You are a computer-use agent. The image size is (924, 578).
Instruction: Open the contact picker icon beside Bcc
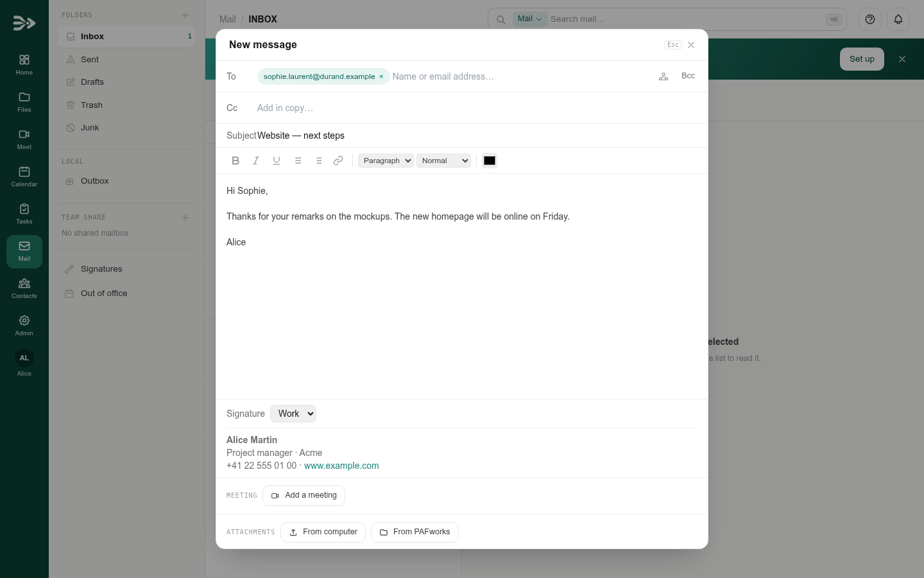point(663,76)
